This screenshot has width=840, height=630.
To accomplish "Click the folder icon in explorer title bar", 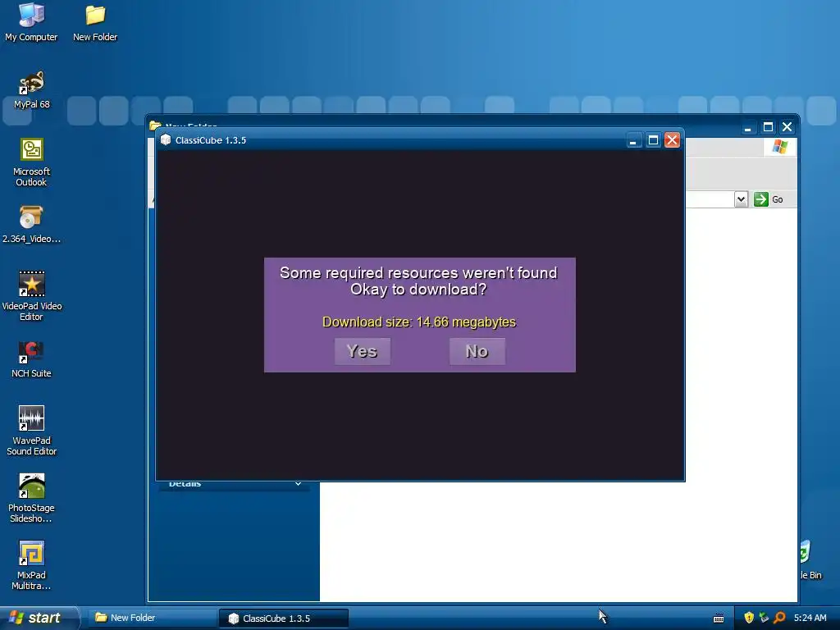I will [155, 126].
